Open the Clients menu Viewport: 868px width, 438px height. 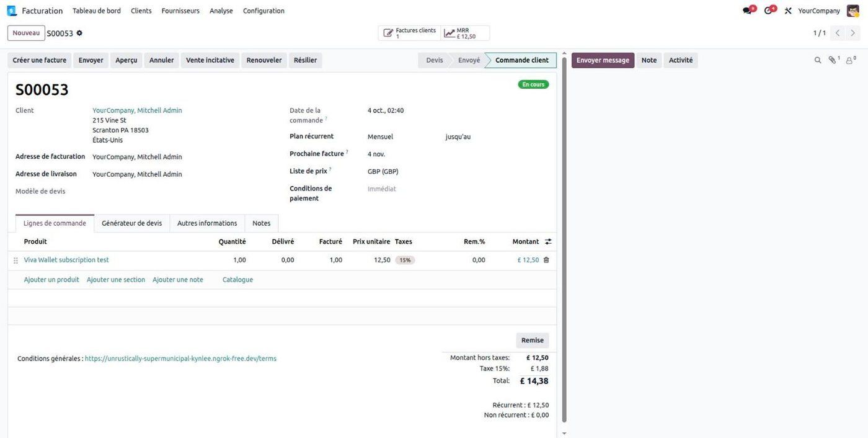(x=141, y=11)
